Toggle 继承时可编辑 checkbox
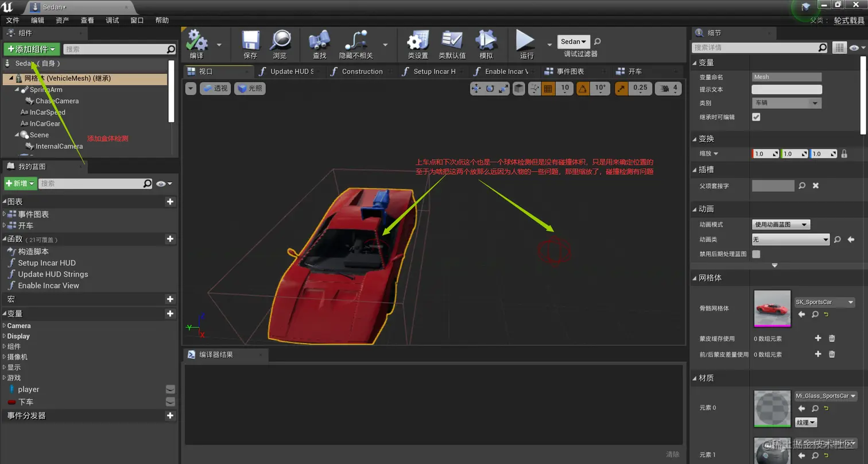 click(x=756, y=117)
